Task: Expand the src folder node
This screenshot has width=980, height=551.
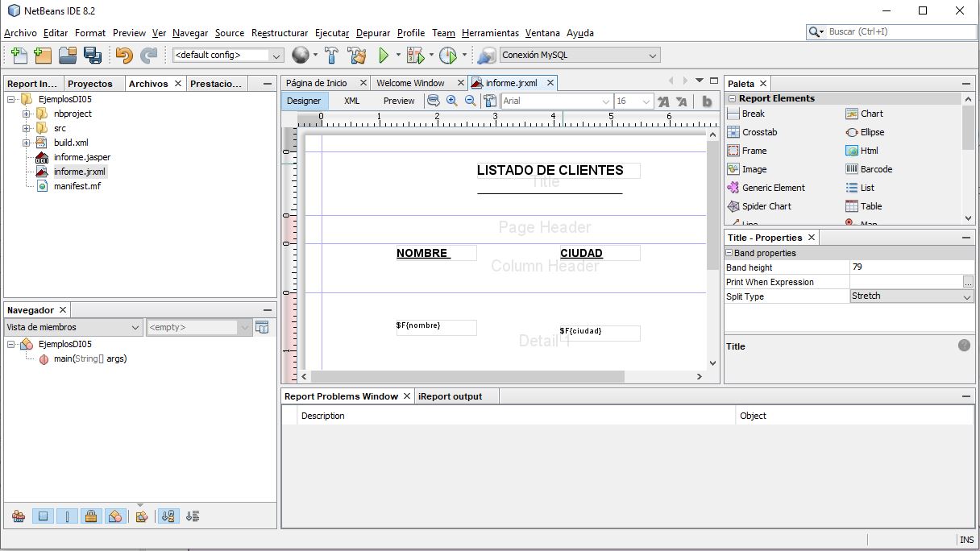Action: [x=27, y=128]
